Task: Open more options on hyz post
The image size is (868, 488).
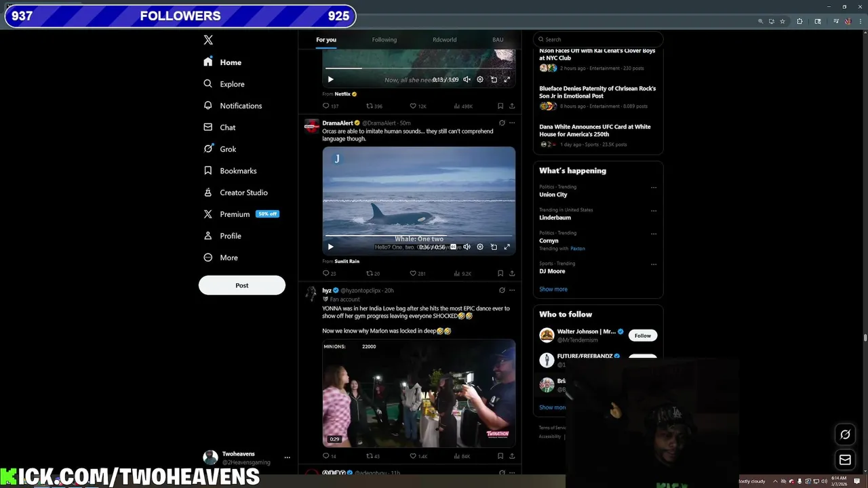Action: click(512, 290)
